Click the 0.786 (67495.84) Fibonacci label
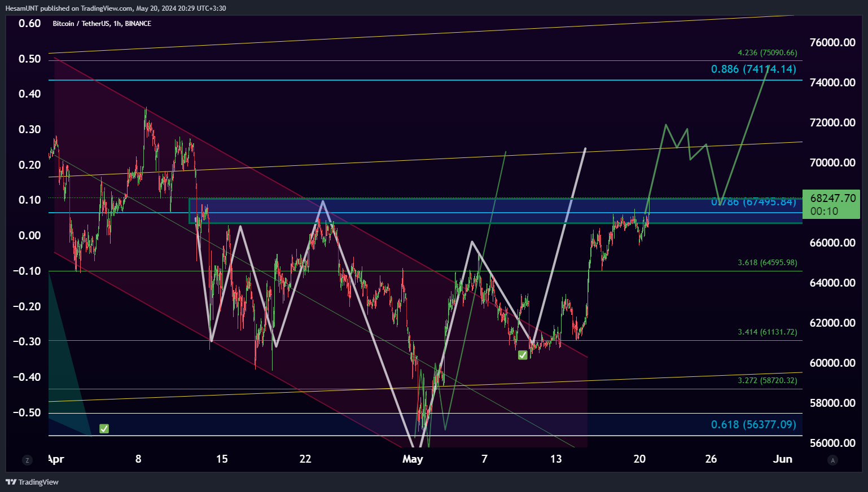Image resolution: width=868 pixels, height=492 pixels. (753, 201)
